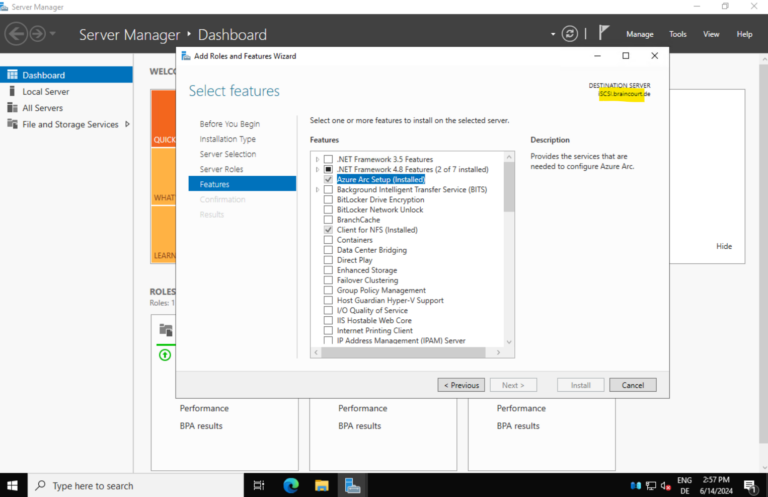
Task: Open Microsoft Edge from taskbar
Action: pos(291,485)
